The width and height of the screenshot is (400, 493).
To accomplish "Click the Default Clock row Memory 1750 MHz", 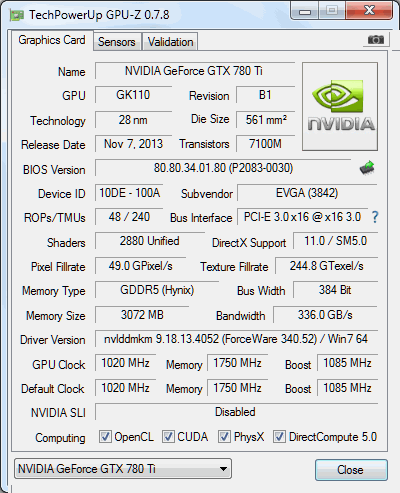I will point(237,388).
